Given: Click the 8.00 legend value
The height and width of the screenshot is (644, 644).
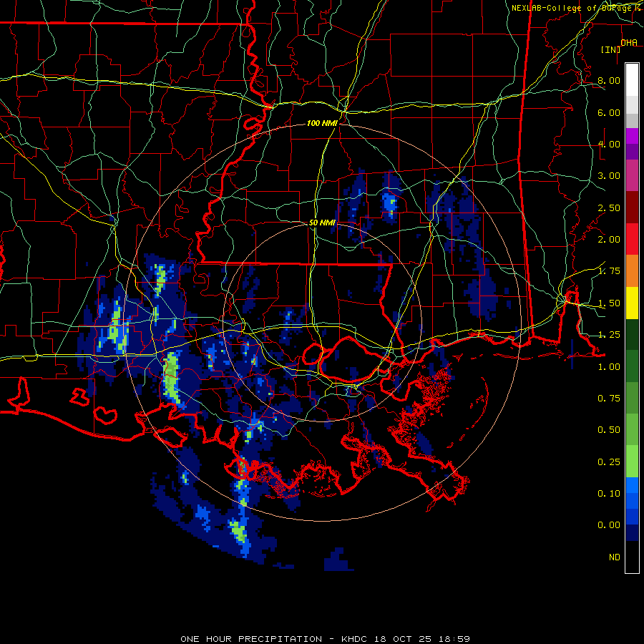Looking at the screenshot, I should coord(609,80).
